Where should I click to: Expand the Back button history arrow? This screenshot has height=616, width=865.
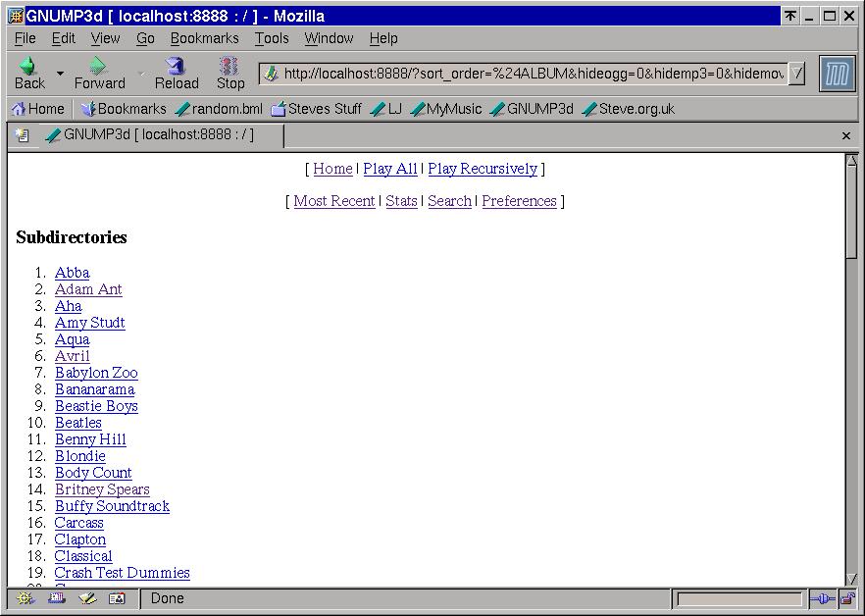(x=60, y=74)
